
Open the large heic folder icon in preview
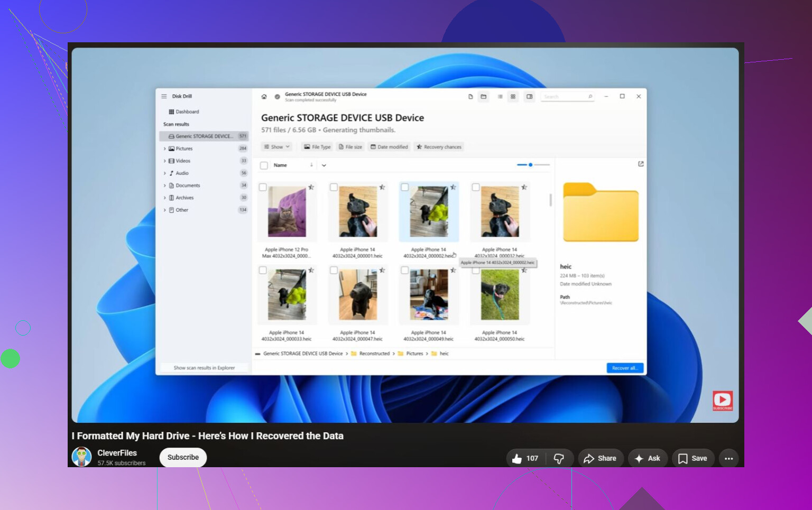[x=601, y=212]
